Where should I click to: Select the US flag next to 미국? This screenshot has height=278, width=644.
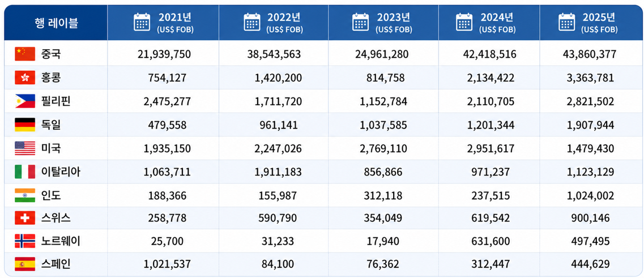point(25,148)
